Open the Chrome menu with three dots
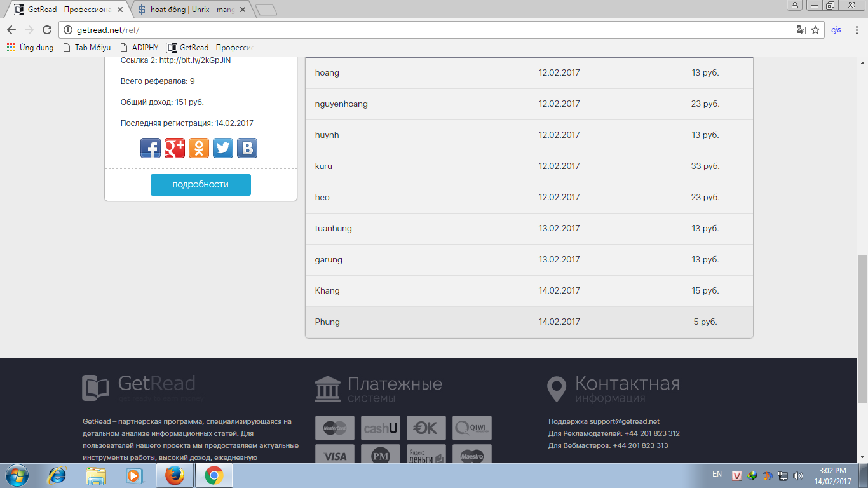This screenshot has width=868, height=488. (x=856, y=30)
